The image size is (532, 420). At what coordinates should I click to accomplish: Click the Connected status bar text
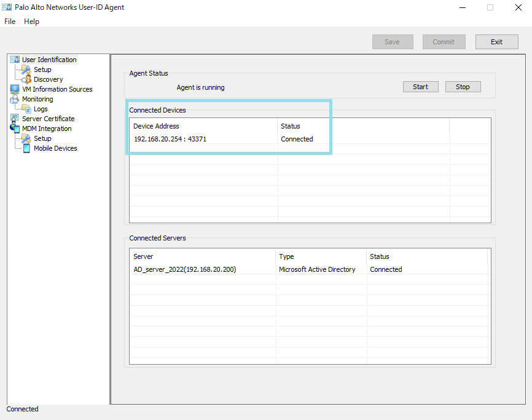pos(22,409)
